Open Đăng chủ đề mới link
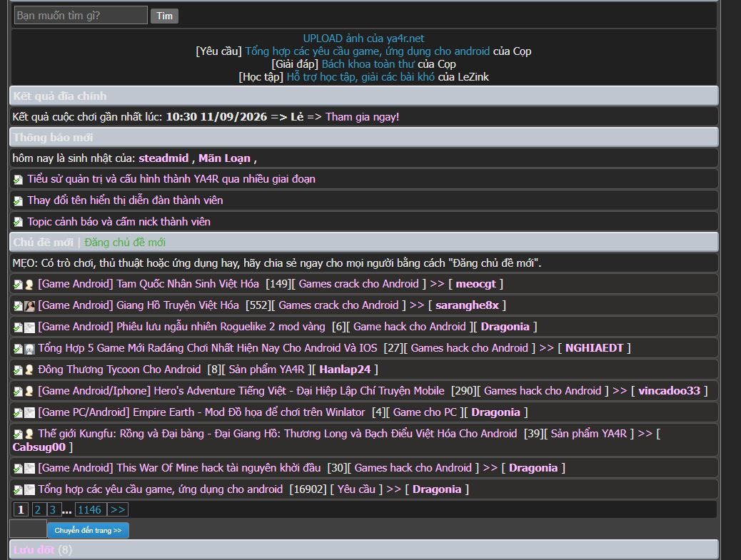Viewport: 741px width, 560px height. [x=125, y=243]
